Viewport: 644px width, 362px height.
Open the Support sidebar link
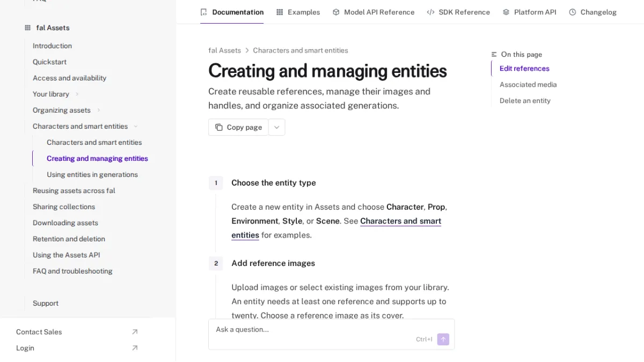click(x=46, y=304)
